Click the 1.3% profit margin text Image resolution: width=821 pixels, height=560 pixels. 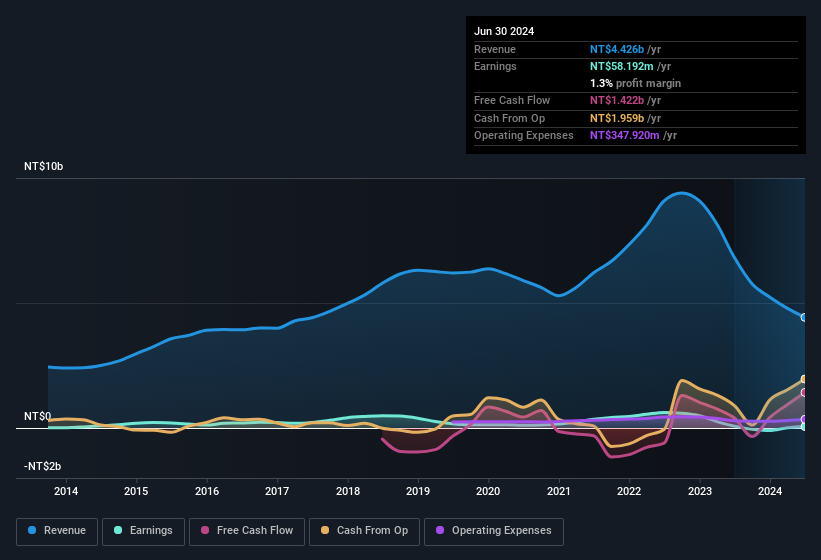pos(635,83)
